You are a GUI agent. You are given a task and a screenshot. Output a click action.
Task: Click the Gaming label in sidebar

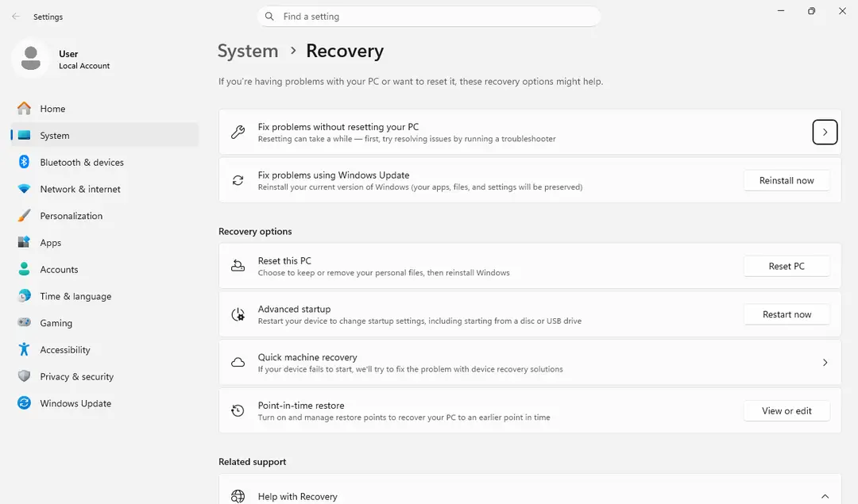(x=56, y=322)
